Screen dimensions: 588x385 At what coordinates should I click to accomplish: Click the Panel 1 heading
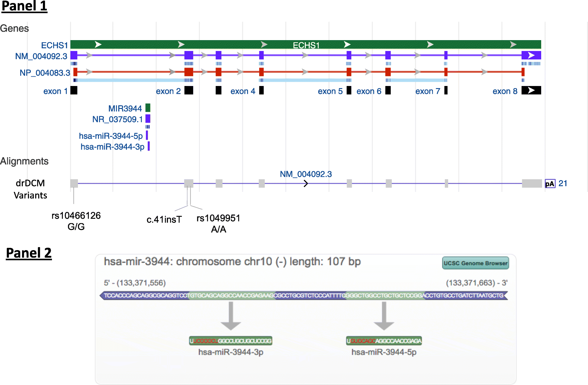(x=24, y=6)
